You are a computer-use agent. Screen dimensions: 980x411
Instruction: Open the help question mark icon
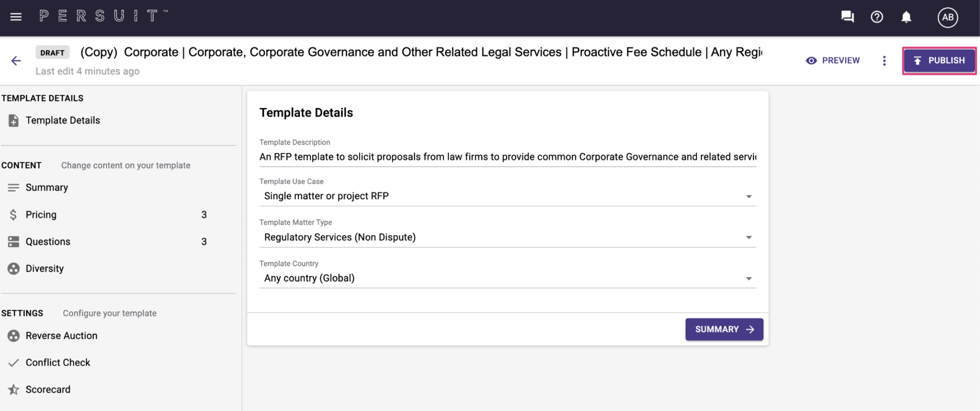click(877, 17)
